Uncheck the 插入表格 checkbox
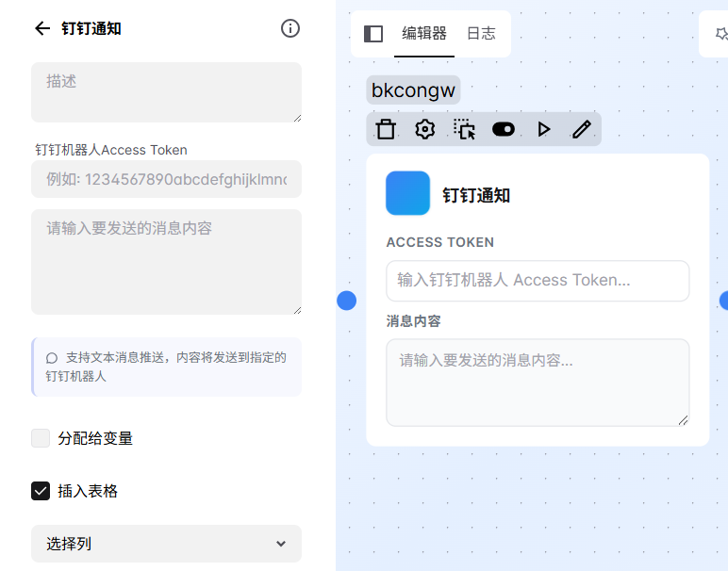Viewport: 728px width, 571px height. tap(41, 491)
